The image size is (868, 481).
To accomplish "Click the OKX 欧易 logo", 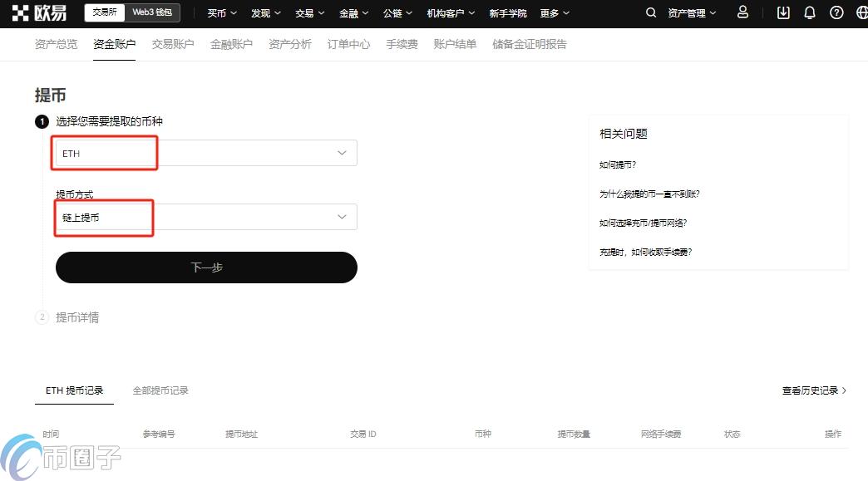I will click(x=36, y=12).
